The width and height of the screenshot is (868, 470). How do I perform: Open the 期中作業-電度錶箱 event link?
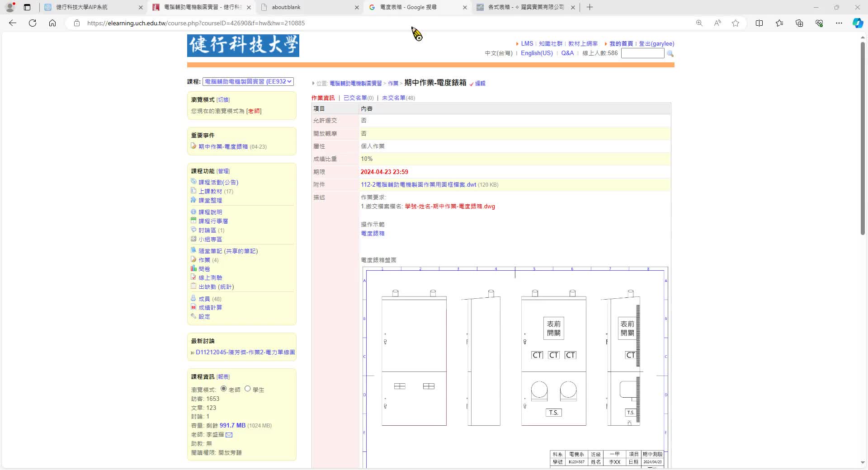coord(223,147)
